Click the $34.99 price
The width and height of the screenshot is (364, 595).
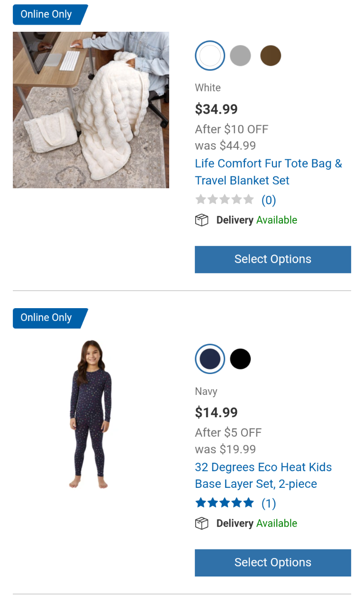(x=216, y=109)
